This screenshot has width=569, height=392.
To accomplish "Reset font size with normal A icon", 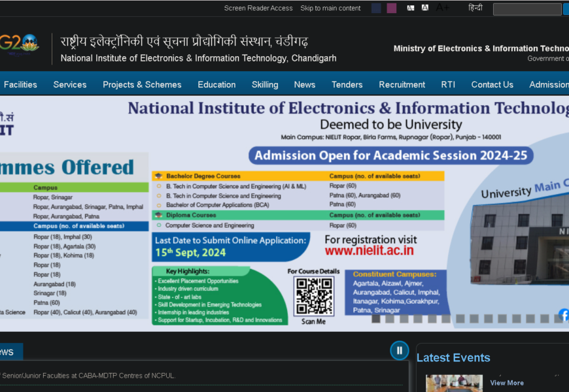I will point(425,8).
